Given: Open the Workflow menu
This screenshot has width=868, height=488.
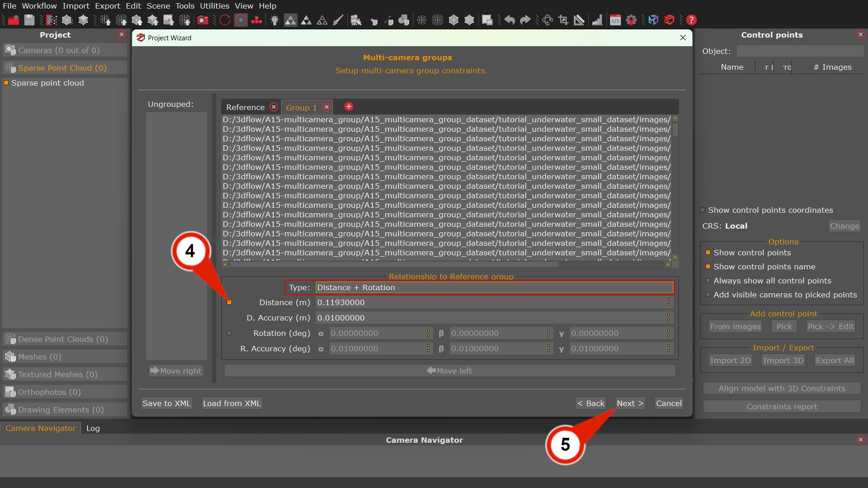Looking at the screenshot, I should pos(39,6).
